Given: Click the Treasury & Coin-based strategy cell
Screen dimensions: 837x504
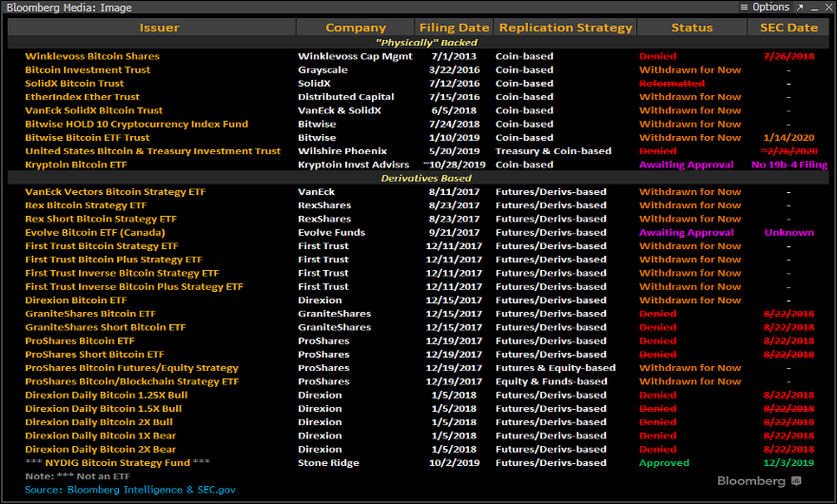Looking at the screenshot, I should tap(553, 151).
